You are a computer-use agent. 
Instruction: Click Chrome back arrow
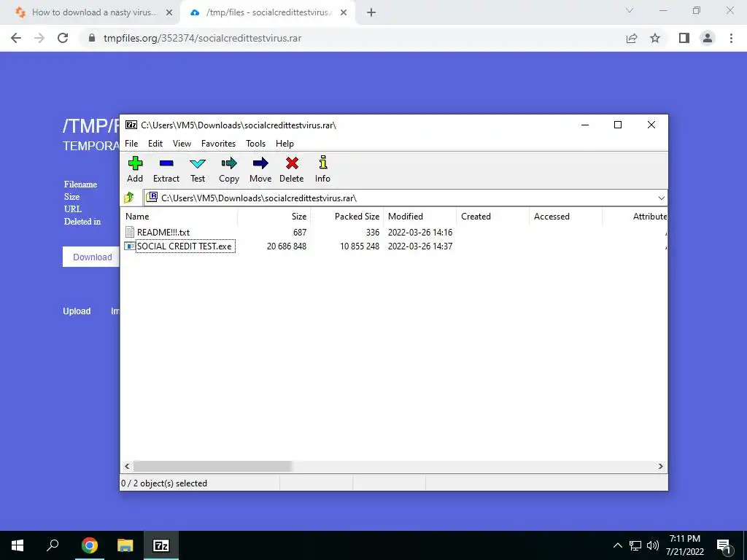click(16, 38)
